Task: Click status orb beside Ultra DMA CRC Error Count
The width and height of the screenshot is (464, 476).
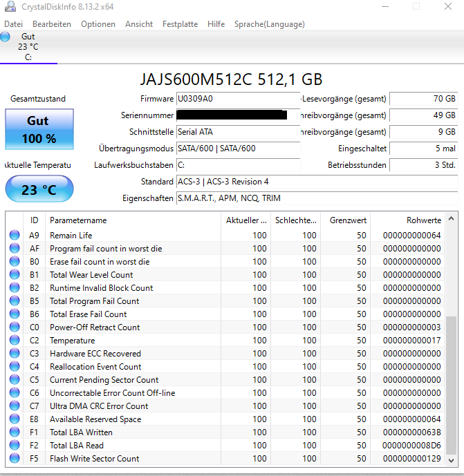Action: pyautogui.click(x=15, y=406)
